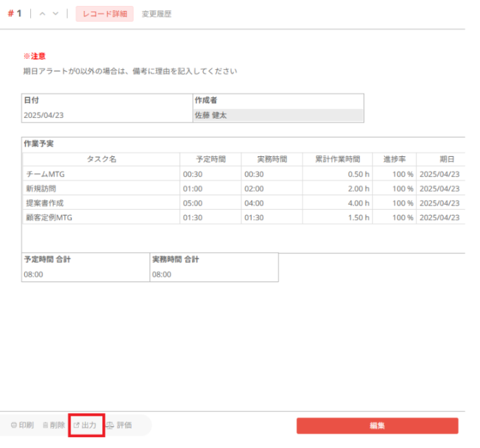Click the 実務時間 合計 value field
Viewport: 480px width, 448px height.
point(214,274)
